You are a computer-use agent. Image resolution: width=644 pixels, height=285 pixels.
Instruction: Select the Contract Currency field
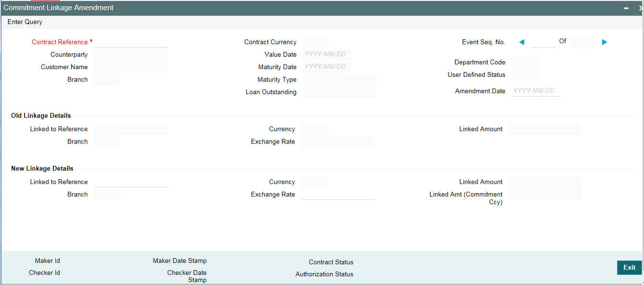point(316,42)
